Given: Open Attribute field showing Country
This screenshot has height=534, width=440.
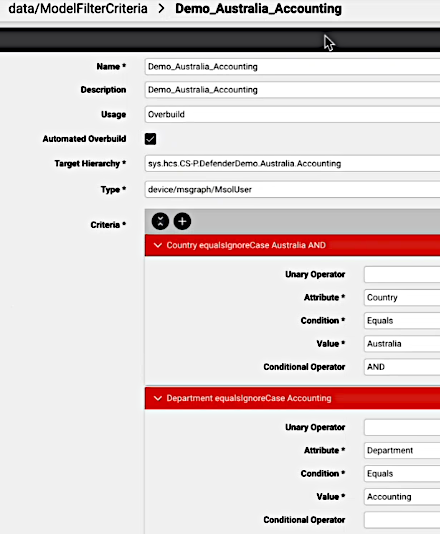Looking at the screenshot, I should 402,298.
